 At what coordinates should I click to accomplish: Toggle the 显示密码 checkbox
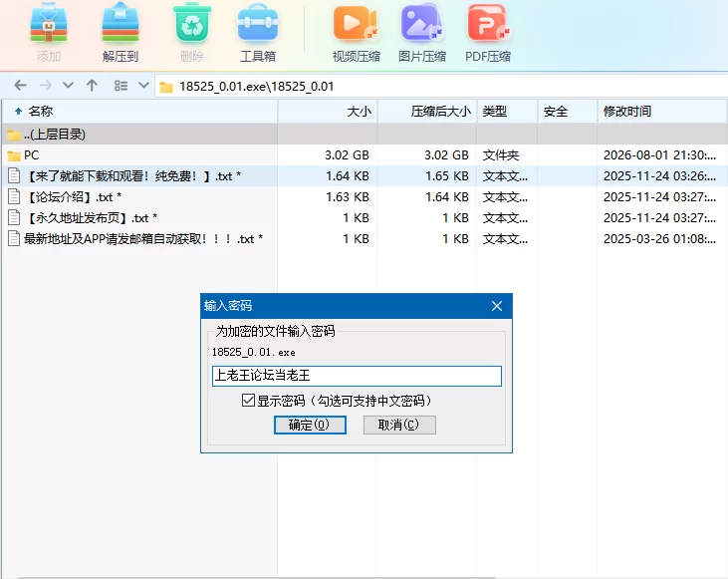click(x=248, y=400)
